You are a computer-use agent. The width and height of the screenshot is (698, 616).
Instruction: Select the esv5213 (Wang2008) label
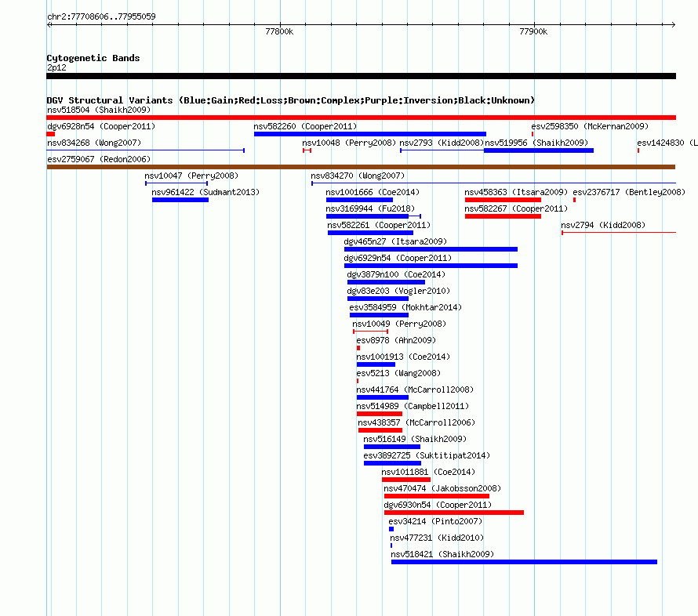tap(398, 373)
